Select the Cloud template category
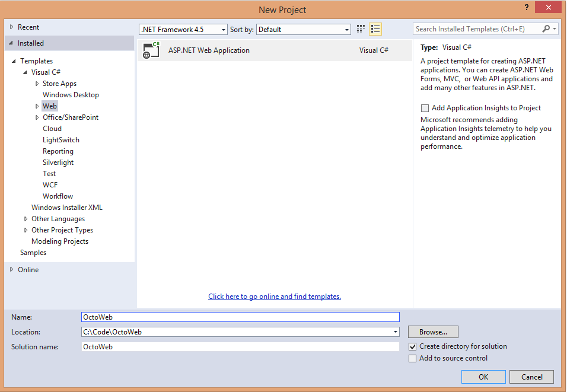 pyautogui.click(x=52, y=128)
